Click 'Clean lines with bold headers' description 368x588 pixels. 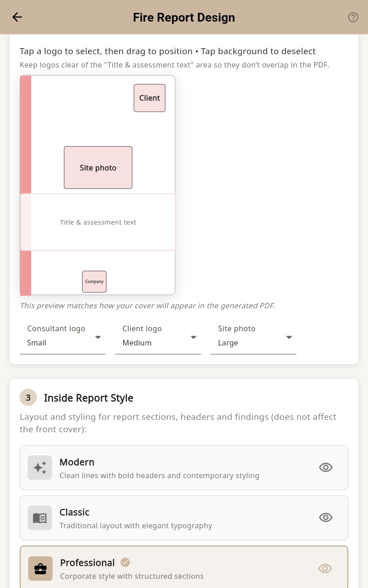pos(159,476)
